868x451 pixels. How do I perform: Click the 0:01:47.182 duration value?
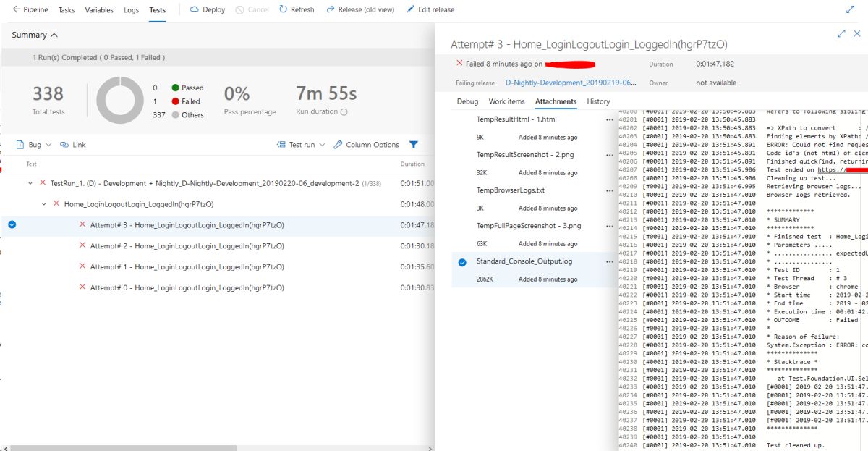click(715, 64)
